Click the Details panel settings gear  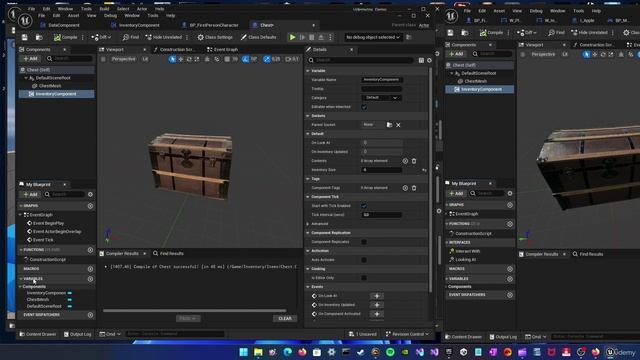point(429,60)
